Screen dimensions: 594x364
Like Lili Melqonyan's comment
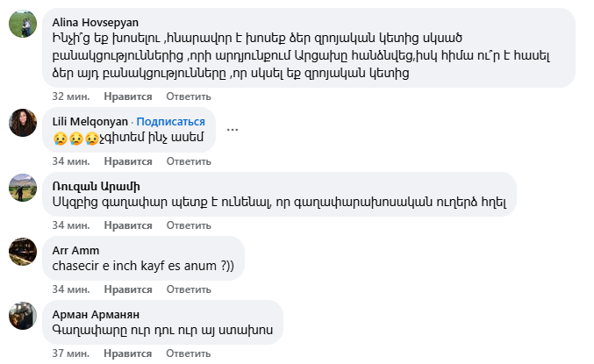click(x=128, y=161)
